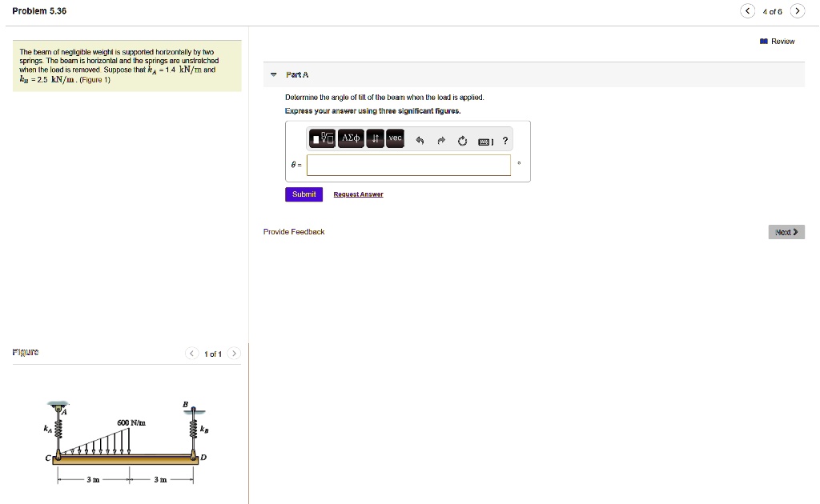Undo last edit in answer box
Viewport: 820px width, 504px height.
click(x=420, y=141)
